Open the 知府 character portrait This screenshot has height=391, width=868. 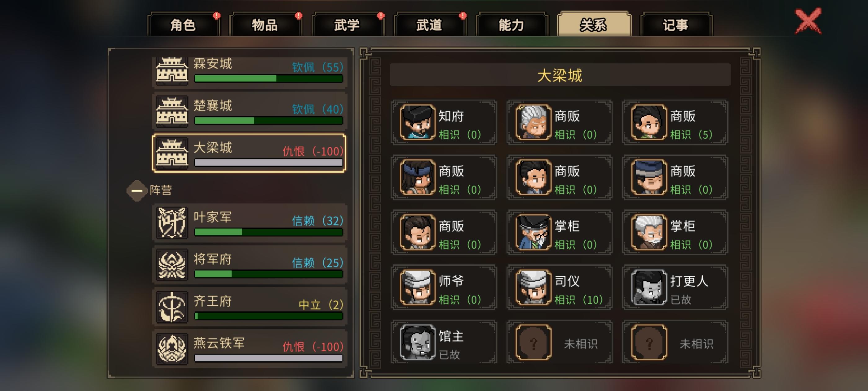418,122
